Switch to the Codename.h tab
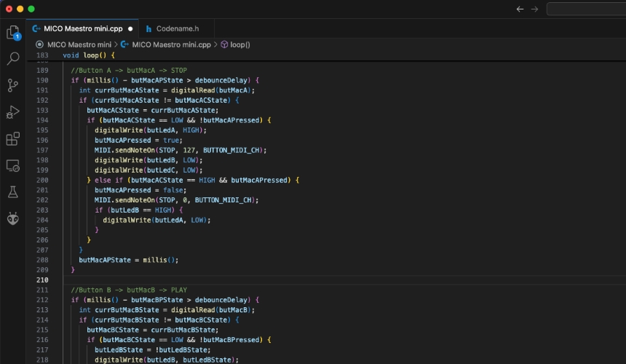Image resolution: width=626 pixels, height=364 pixels. [x=178, y=28]
